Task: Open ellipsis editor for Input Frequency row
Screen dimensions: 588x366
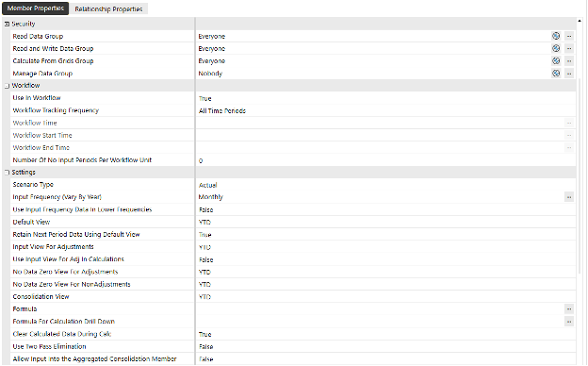Action: click(x=569, y=197)
